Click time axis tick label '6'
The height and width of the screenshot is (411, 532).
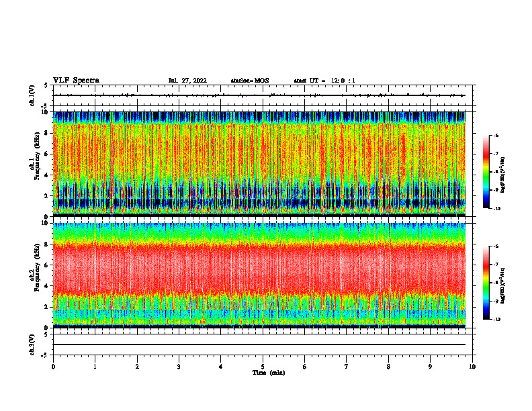pos(304,367)
